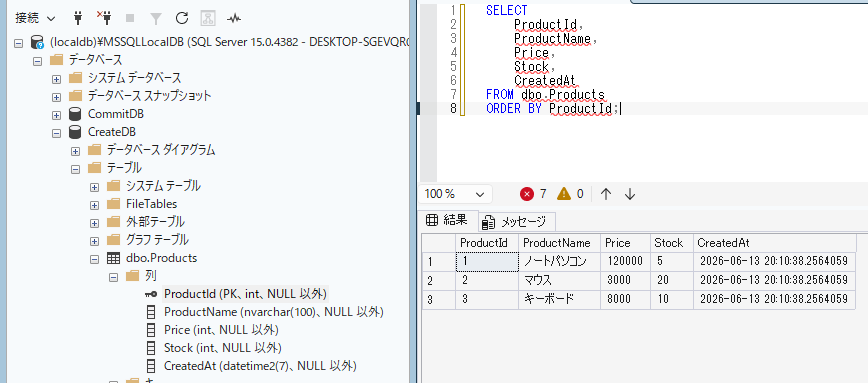Go to previous issue with up arrow

pyautogui.click(x=606, y=194)
